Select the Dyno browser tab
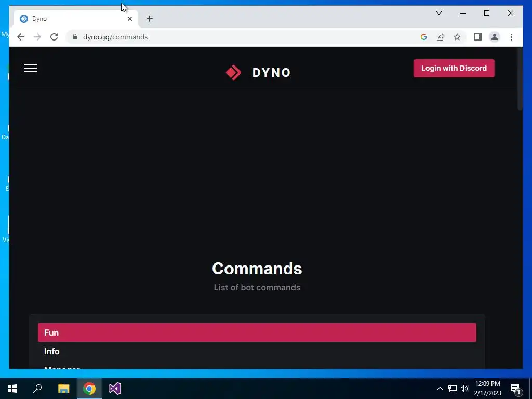This screenshot has height=399, width=532. (75, 19)
